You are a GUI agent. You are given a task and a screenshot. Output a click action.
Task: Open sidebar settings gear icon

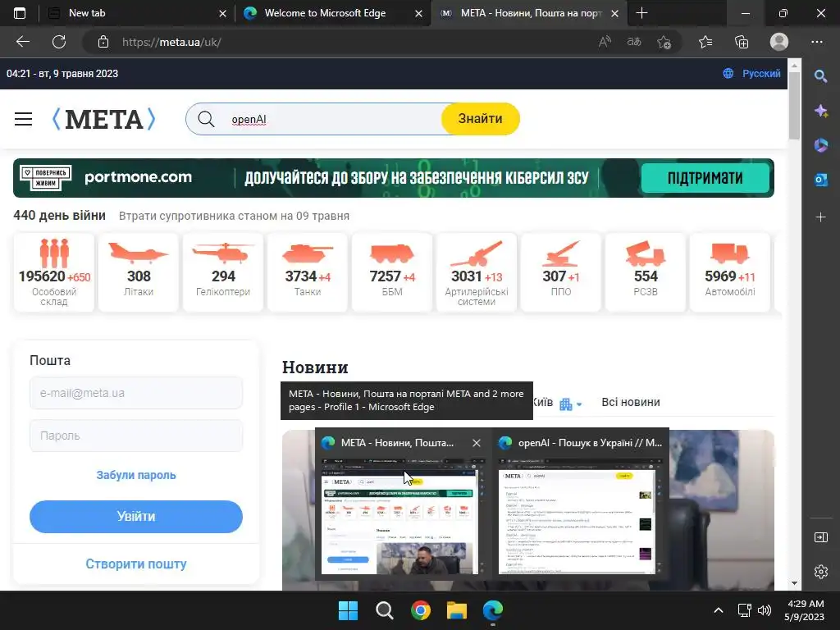coord(820,572)
